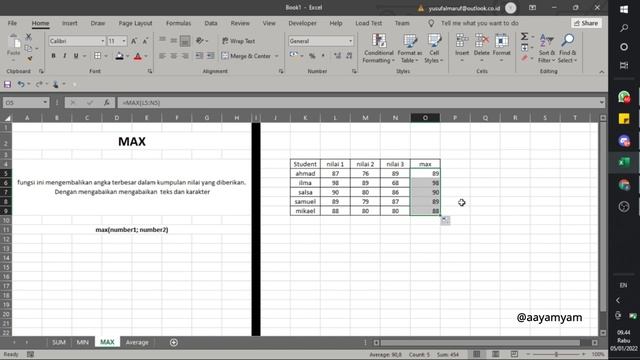Click the Cut scissors icon
The image size is (640, 360).
[x=29, y=37]
